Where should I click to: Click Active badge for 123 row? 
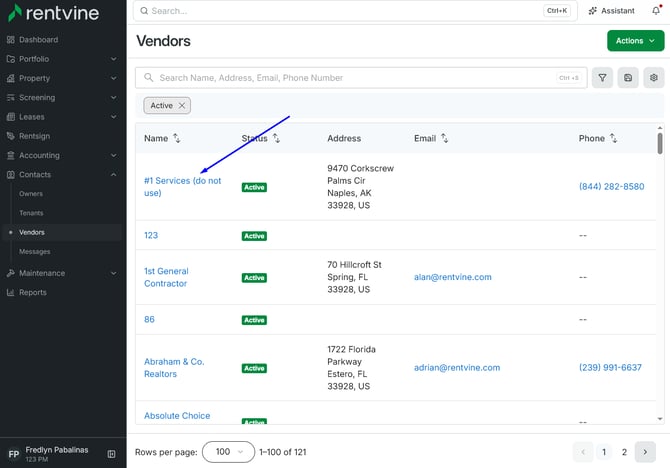tap(254, 236)
